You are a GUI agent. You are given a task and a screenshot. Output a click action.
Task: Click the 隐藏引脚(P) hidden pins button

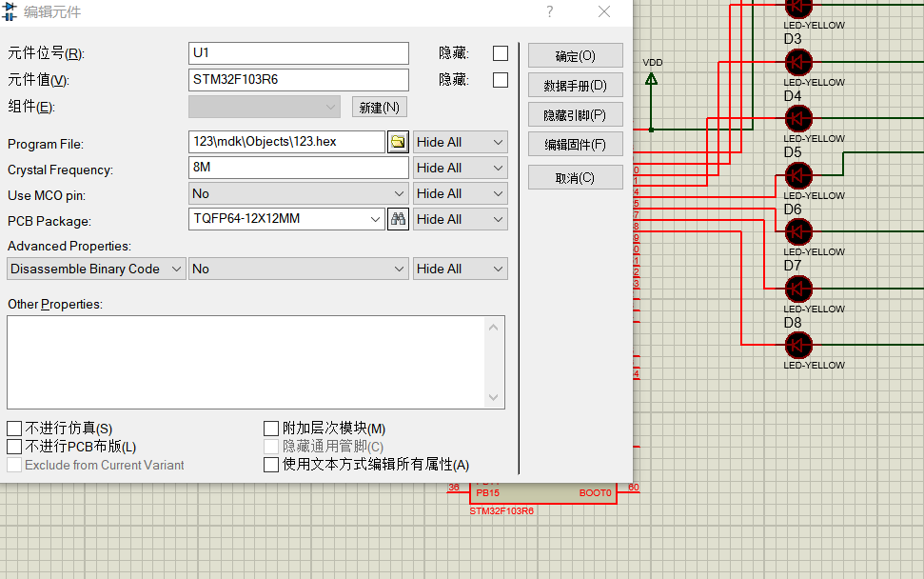[x=575, y=115]
